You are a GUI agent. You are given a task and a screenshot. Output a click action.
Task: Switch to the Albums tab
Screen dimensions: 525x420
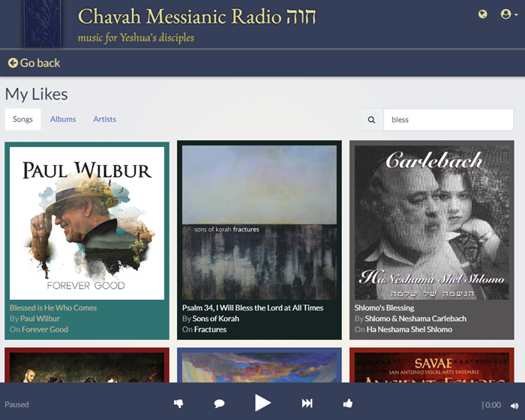[63, 119]
